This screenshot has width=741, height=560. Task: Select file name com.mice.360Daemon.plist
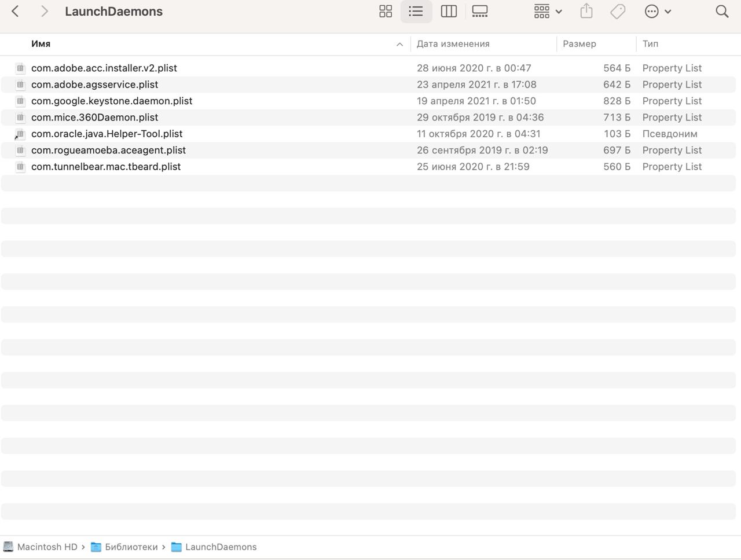click(94, 117)
